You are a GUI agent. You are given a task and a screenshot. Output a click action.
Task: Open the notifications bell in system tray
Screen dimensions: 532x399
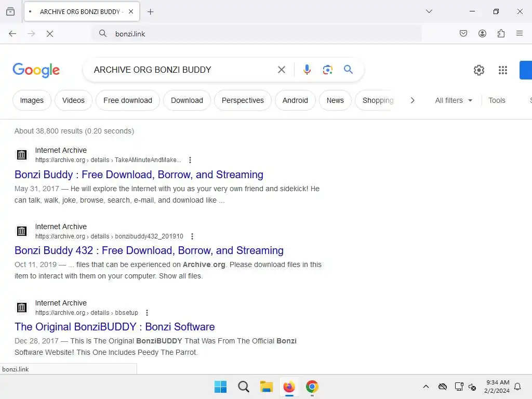point(518,387)
